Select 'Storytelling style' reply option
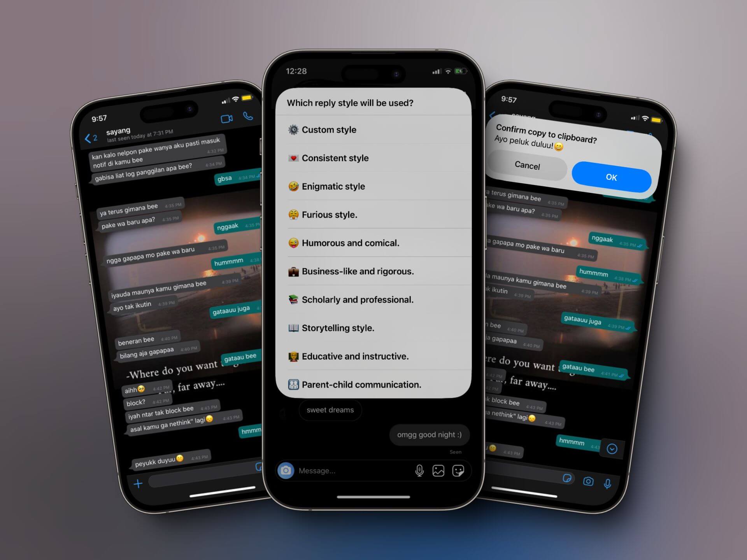This screenshot has width=747, height=560. tap(373, 328)
